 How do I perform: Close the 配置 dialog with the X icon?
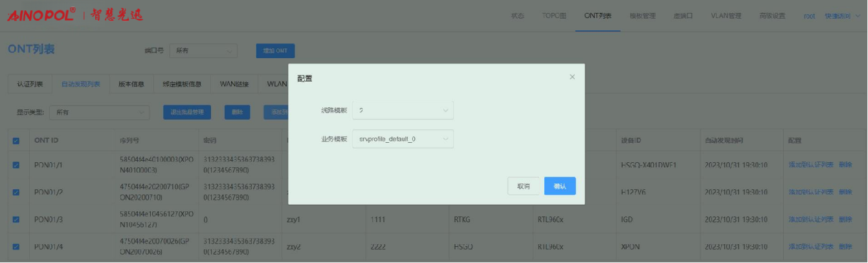pyautogui.click(x=572, y=78)
